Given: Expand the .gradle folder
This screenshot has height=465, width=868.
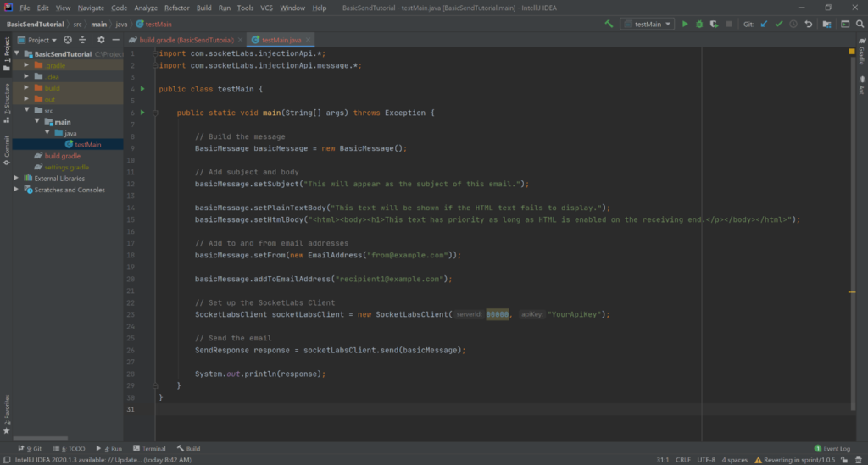Looking at the screenshot, I should pyautogui.click(x=26, y=65).
